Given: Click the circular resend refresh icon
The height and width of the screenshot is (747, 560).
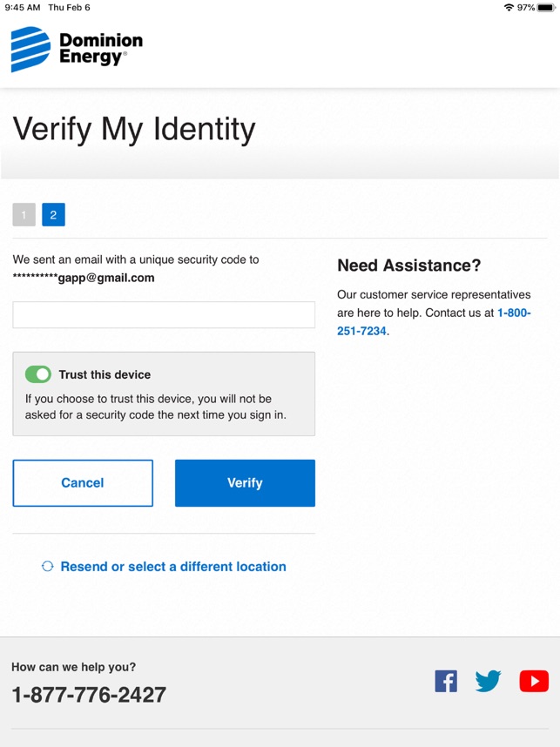Looking at the screenshot, I should [x=47, y=566].
